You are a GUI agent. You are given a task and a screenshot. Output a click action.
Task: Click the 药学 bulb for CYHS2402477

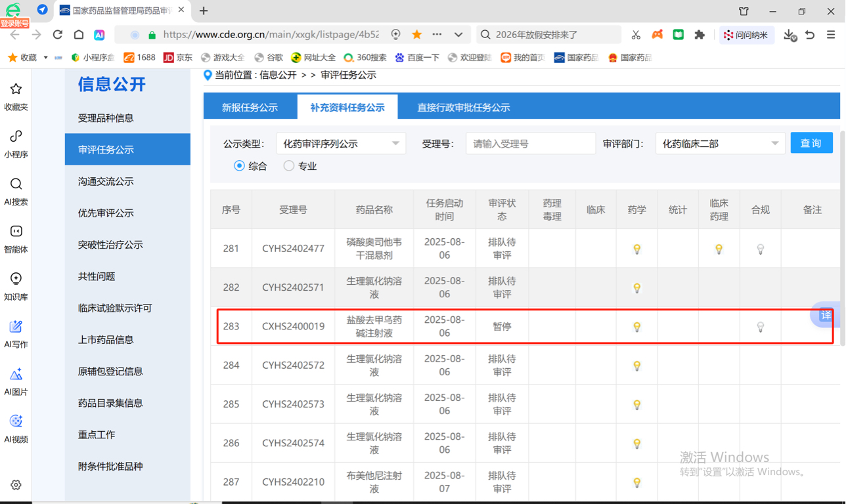pyautogui.click(x=636, y=249)
